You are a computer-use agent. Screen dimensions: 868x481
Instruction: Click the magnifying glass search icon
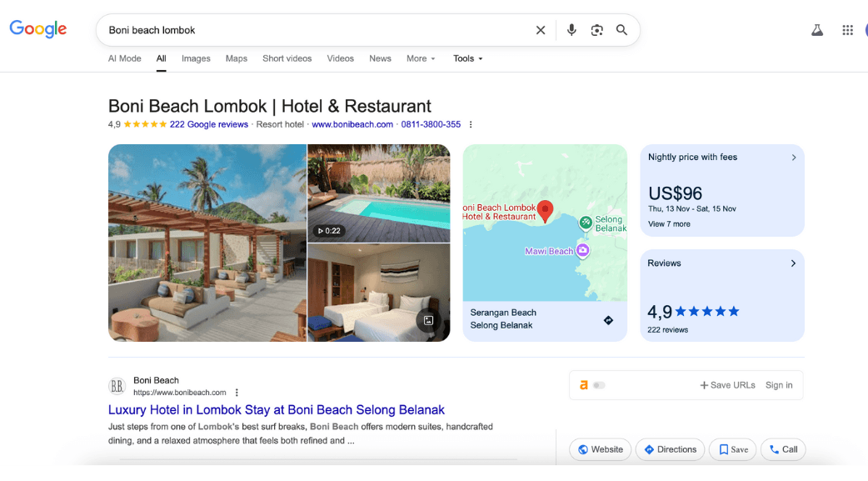(621, 30)
